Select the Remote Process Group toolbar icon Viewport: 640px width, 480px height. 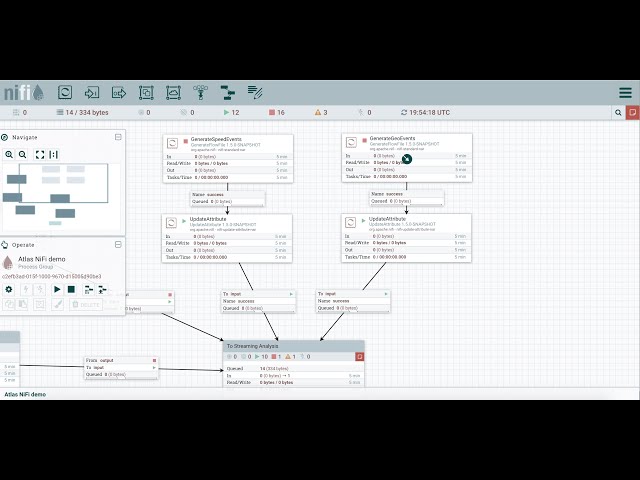[173, 93]
